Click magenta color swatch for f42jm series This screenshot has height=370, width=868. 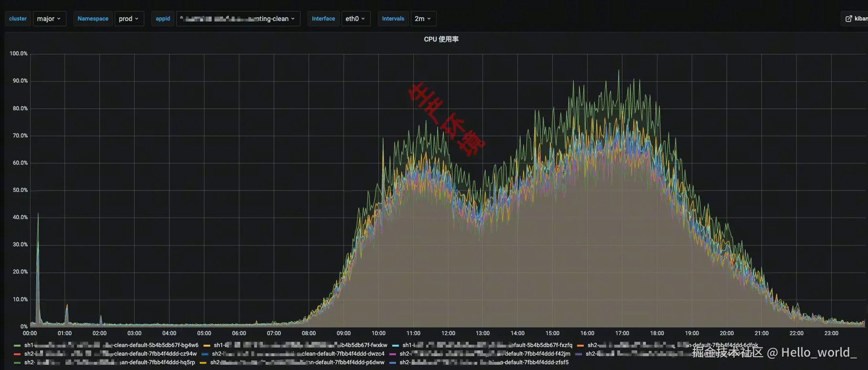(393, 354)
